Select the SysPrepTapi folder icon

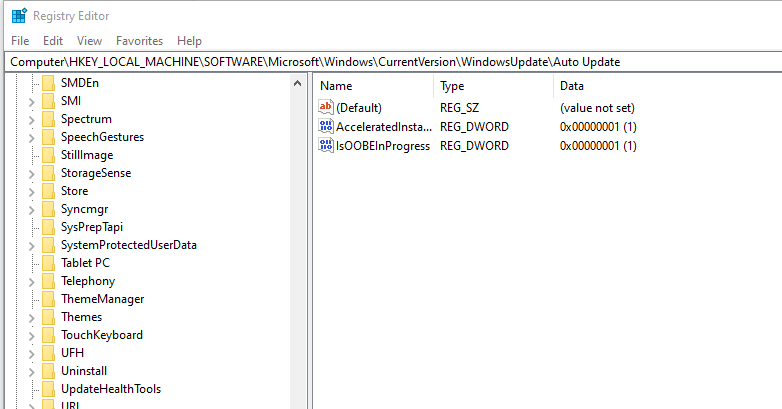(x=48, y=227)
